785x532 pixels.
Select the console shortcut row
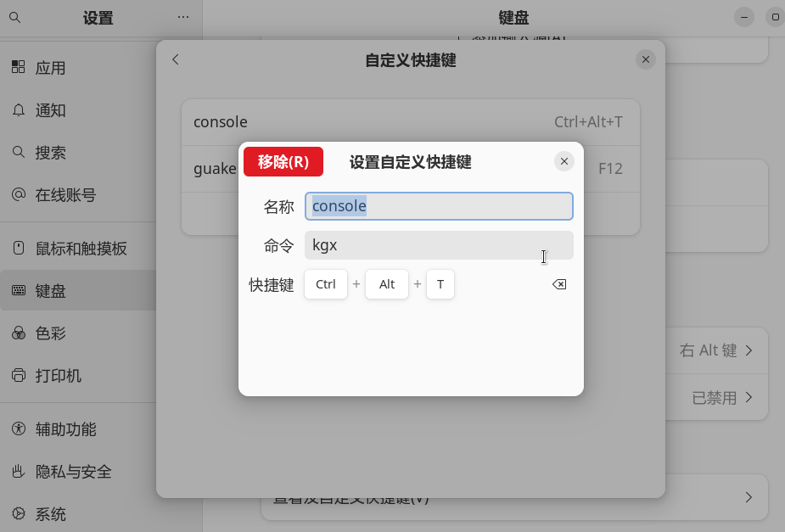[x=410, y=121]
